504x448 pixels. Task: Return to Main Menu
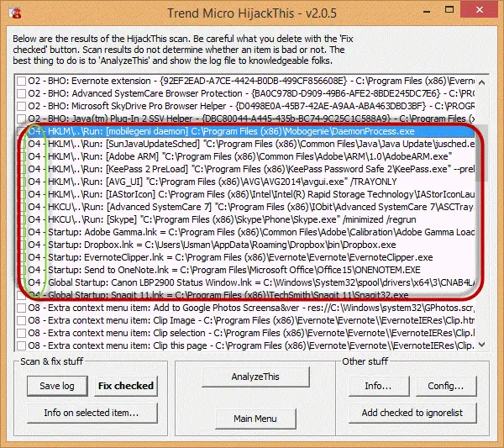pos(255,419)
